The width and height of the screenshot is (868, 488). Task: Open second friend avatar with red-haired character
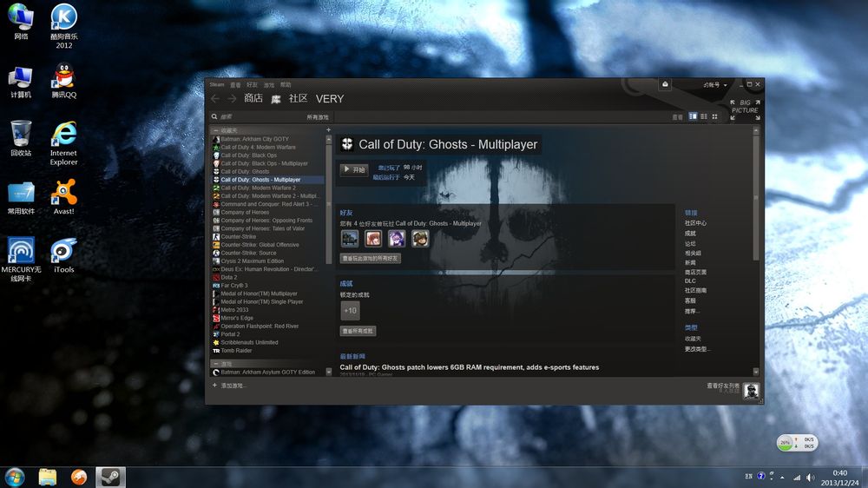(373, 239)
